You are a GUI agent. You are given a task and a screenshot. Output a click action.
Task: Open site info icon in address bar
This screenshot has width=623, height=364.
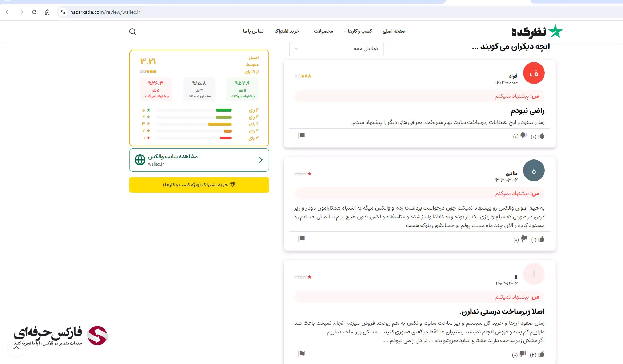tap(63, 12)
